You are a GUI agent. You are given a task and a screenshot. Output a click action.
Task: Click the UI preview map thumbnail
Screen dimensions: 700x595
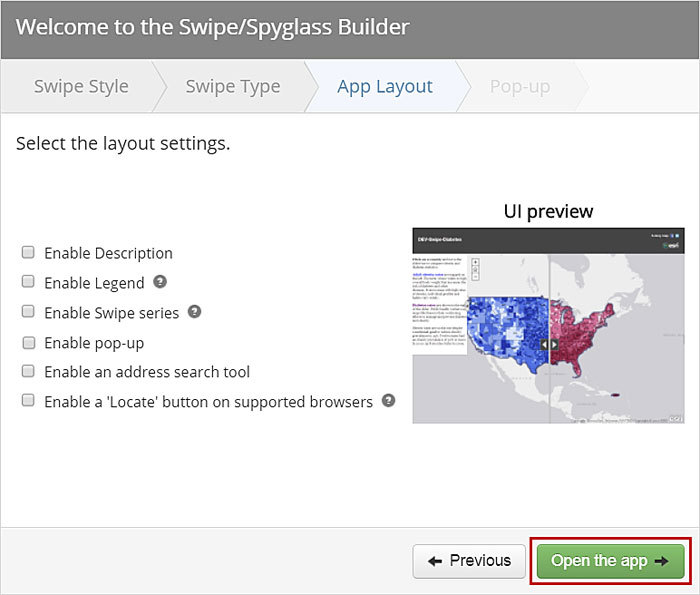pyautogui.click(x=548, y=325)
